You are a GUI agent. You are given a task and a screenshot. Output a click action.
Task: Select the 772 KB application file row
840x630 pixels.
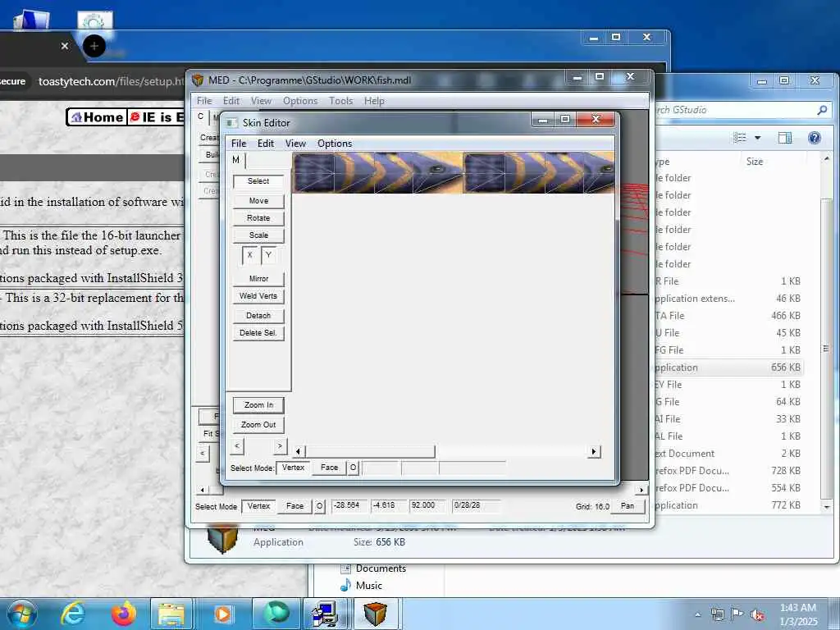coord(728,505)
